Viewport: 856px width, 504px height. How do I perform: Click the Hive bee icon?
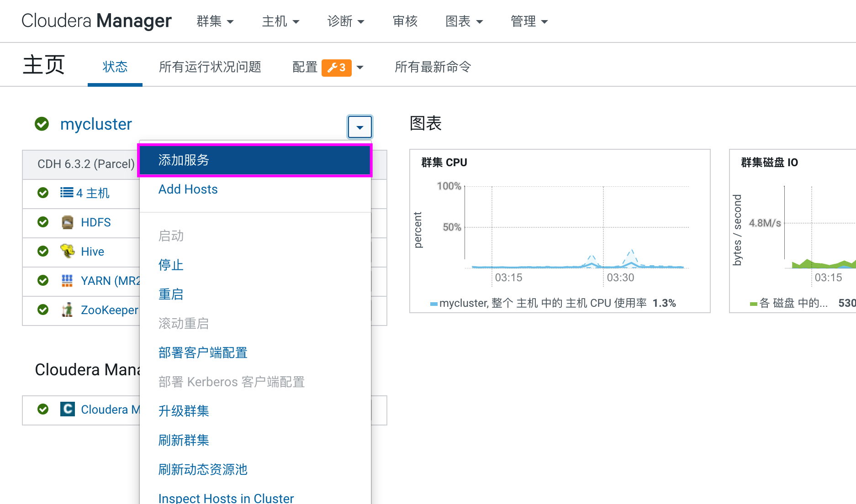[67, 251]
